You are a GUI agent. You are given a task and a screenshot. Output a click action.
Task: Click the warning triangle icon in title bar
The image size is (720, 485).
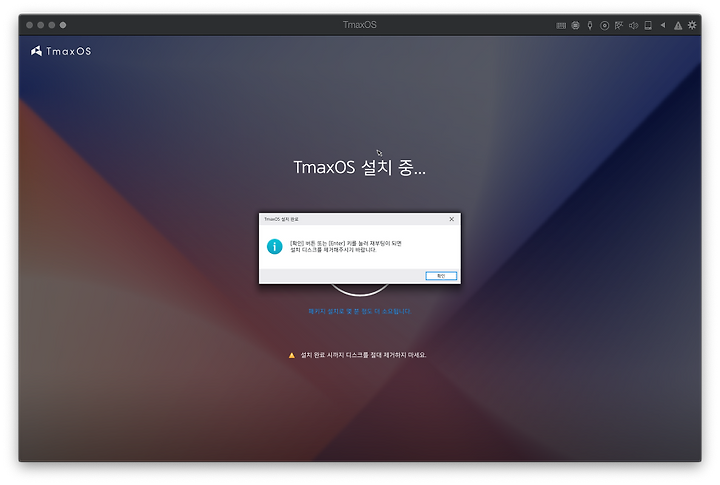point(678,26)
